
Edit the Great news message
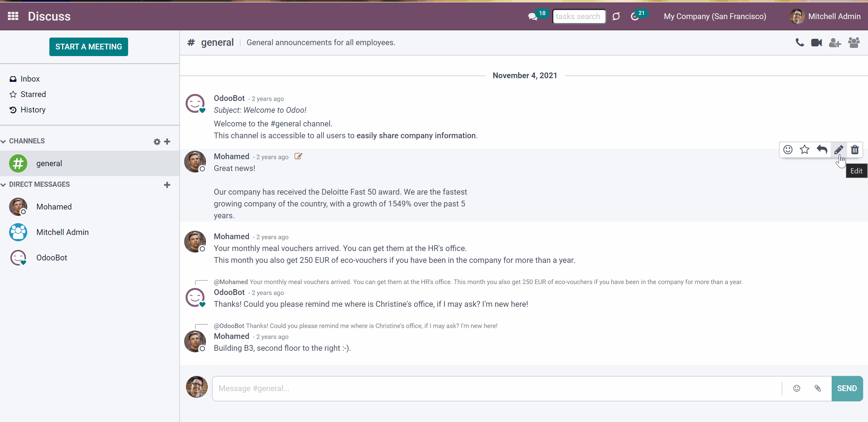pos(838,149)
